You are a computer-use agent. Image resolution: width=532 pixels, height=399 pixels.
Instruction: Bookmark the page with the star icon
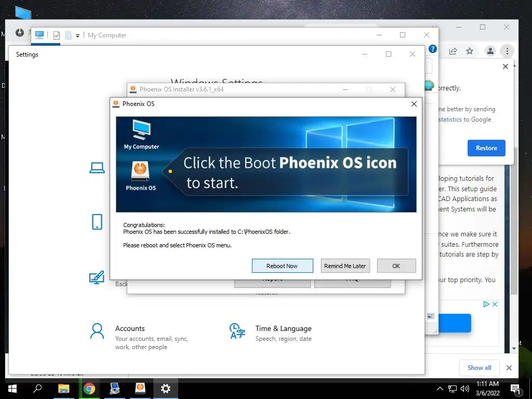click(x=470, y=51)
